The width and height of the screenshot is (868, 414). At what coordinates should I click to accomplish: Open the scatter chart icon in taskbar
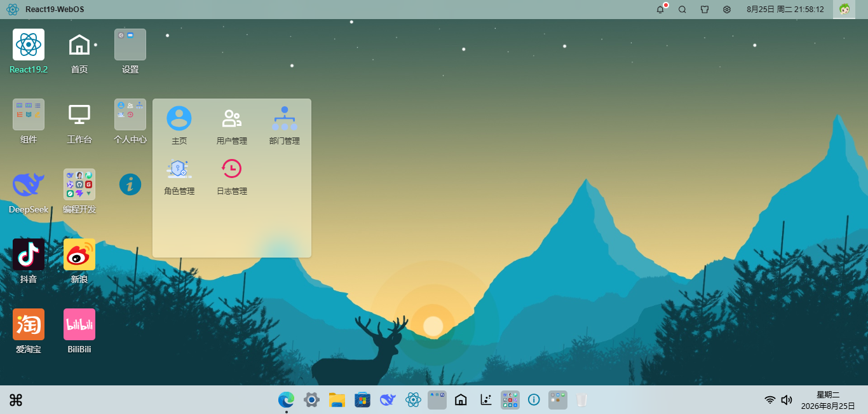(x=486, y=399)
